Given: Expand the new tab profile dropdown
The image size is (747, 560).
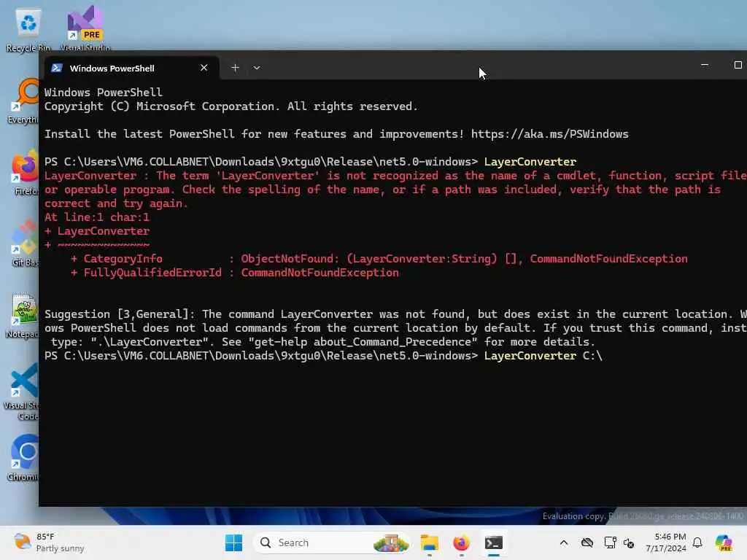Looking at the screenshot, I should tap(257, 68).
